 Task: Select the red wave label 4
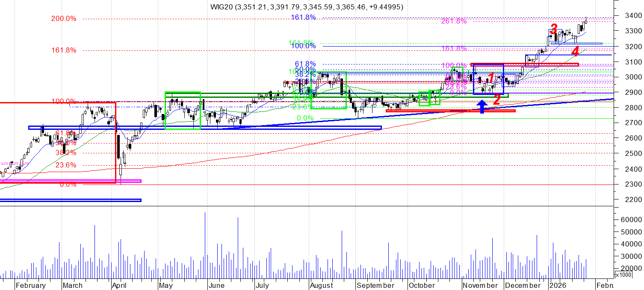[x=575, y=52]
